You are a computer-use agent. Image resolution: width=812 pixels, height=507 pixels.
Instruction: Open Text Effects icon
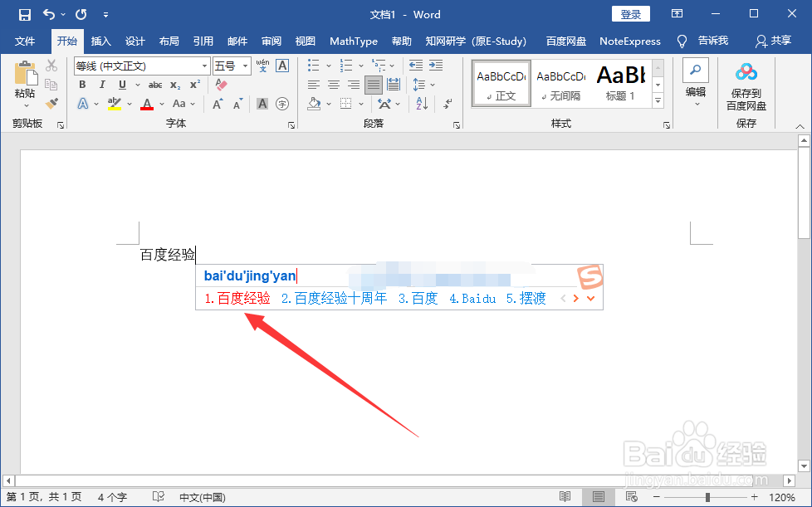(83, 104)
